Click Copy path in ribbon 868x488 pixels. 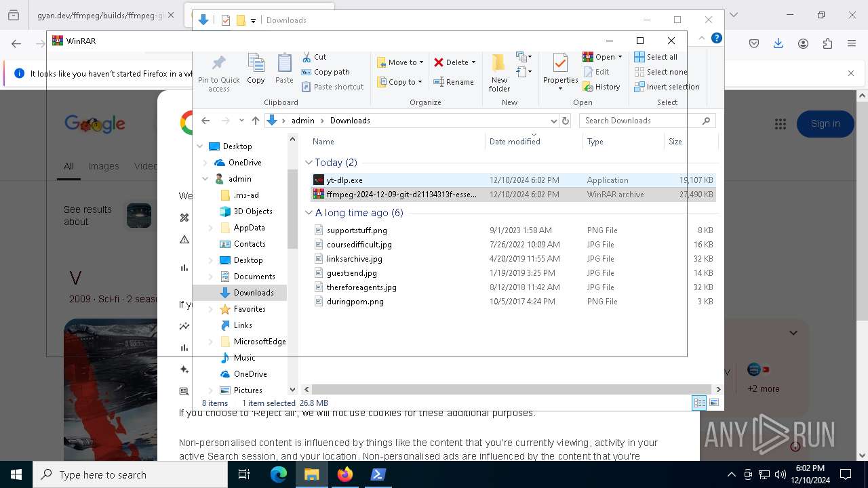pyautogui.click(x=325, y=72)
